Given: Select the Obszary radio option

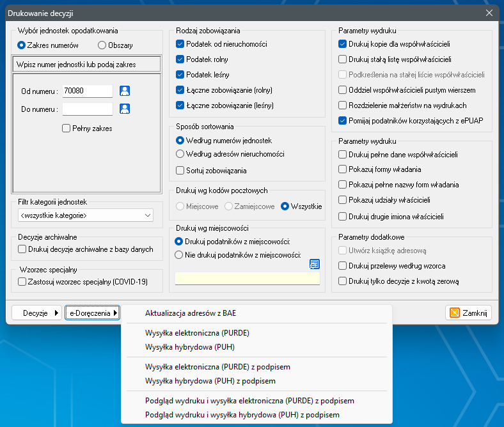Looking at the screenshot, I should tap(102, 45).
